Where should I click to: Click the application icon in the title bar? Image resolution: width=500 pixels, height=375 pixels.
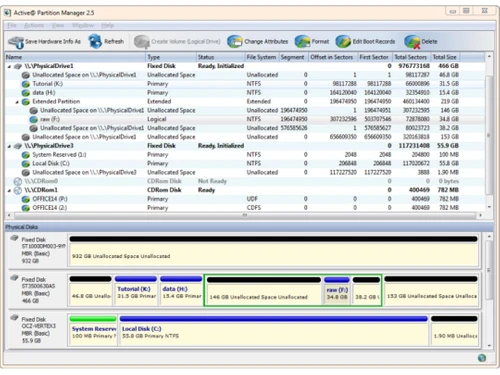click(x=8, y=13)
